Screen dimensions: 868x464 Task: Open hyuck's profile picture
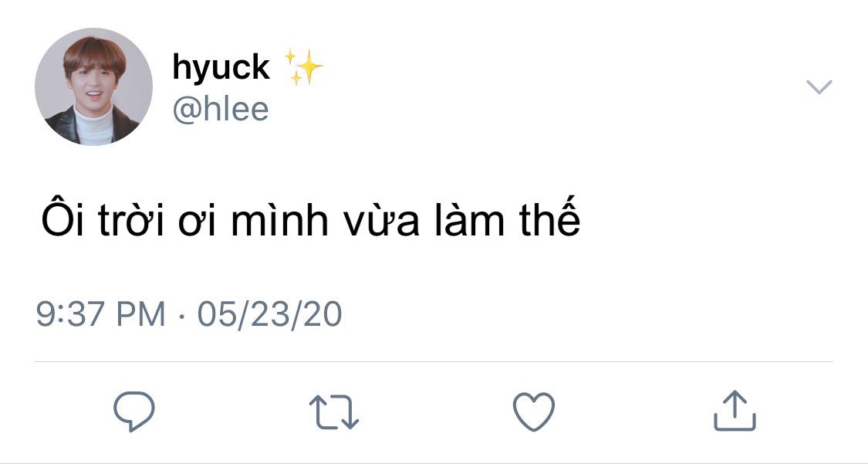point(93,86)
